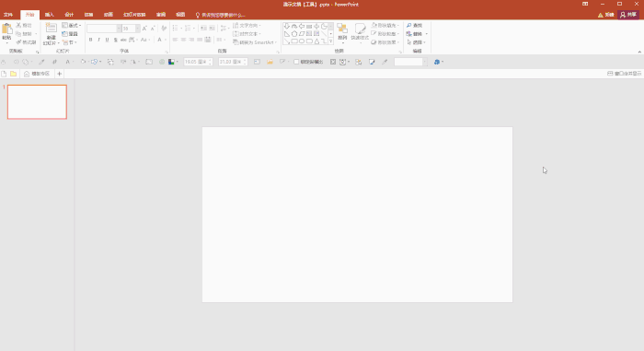Open the slide Section dropdown
Image resolution: width=644 pixels, height=351 pixels.
coord(70,42)
